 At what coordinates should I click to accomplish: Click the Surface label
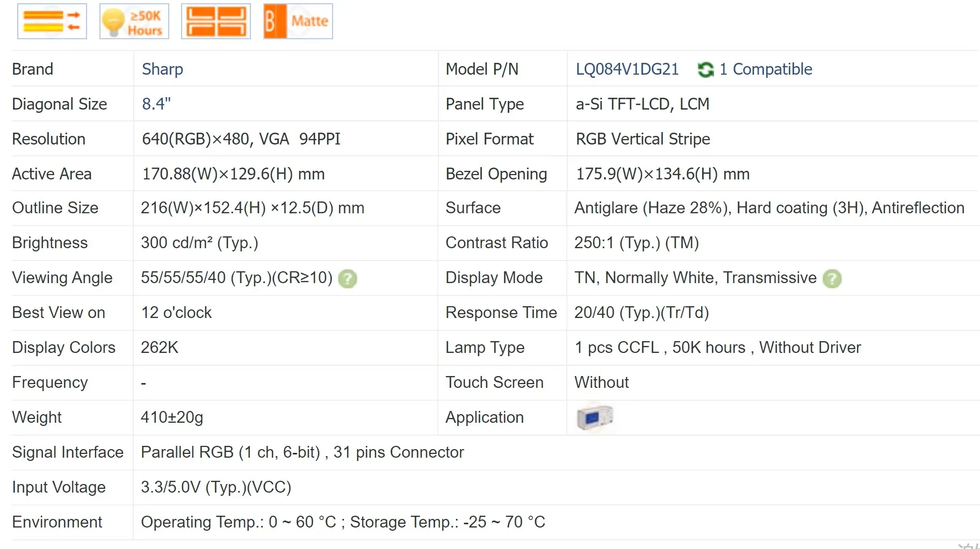[473, 208]
